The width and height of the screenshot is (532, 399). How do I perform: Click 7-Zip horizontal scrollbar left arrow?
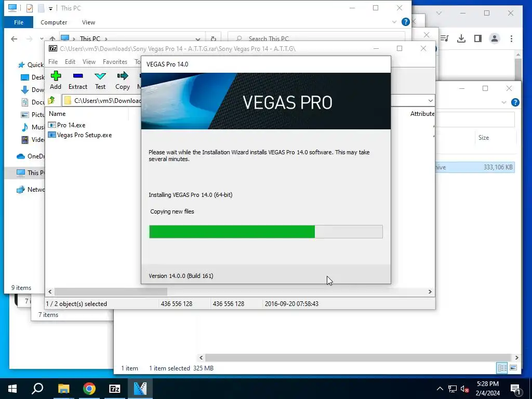[x=50, y=292]
